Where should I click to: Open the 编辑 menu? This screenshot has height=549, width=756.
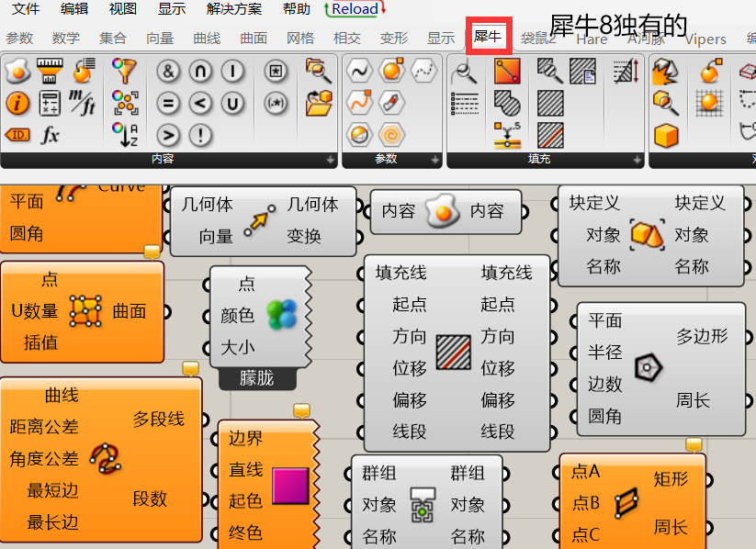74,8
